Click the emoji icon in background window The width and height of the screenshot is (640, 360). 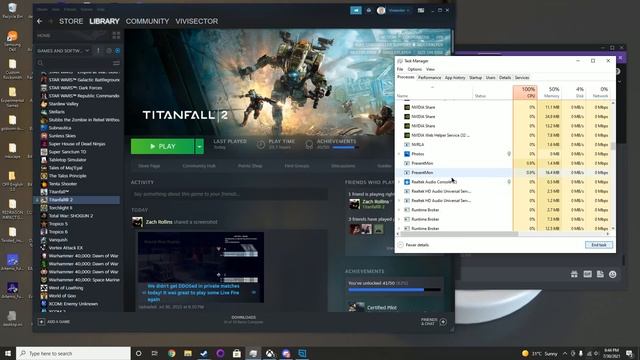coord(613,274)
